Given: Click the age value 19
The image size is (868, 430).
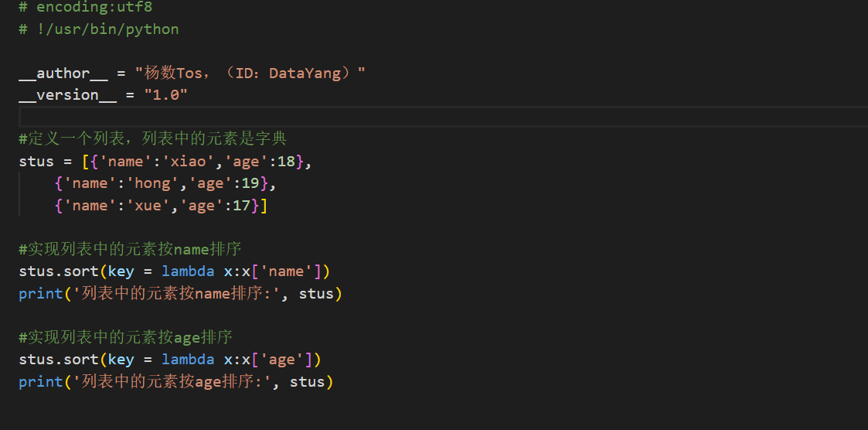Looking at the screenshot, I should 250,183.
